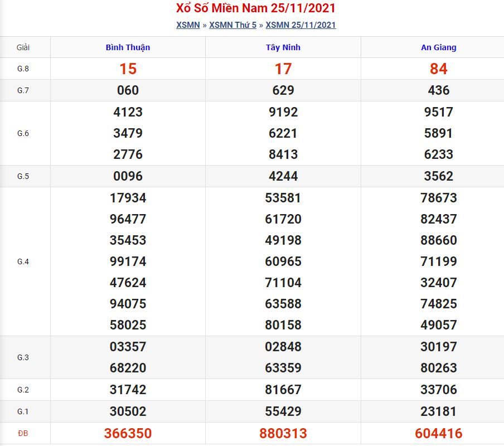504x446 pixels.
Task: Open the Tây Ninh province header link
Action: pos(283,47)
